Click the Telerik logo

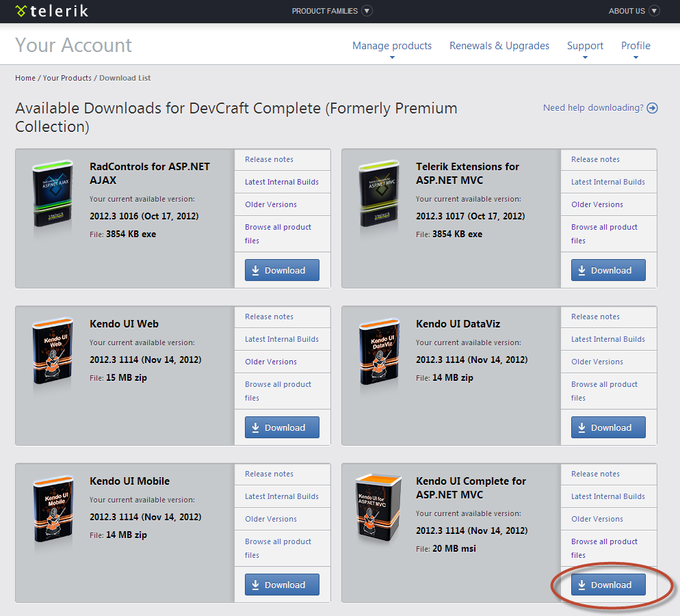tap(51, 11)
